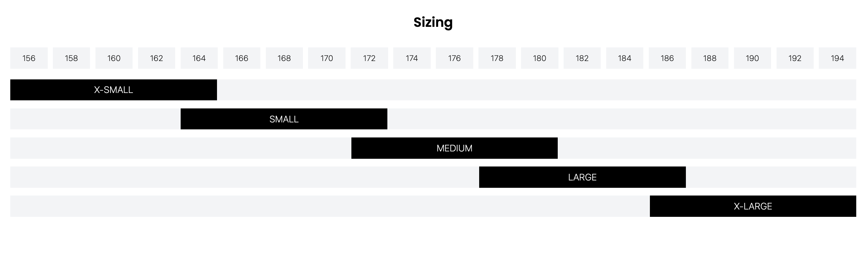The image size is (868, 258).
Task: Select height value 168
Action: pyautogui.click(x=284, y=58)
